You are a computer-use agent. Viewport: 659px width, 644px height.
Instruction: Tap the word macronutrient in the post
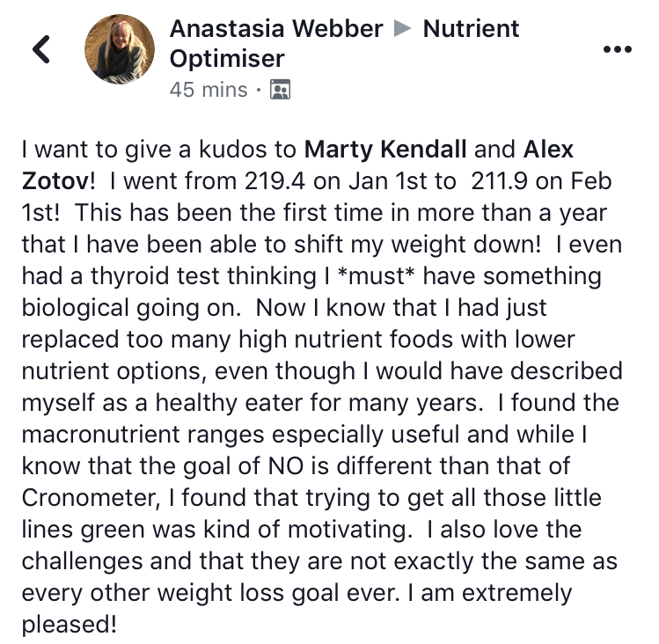click(101, 435)
